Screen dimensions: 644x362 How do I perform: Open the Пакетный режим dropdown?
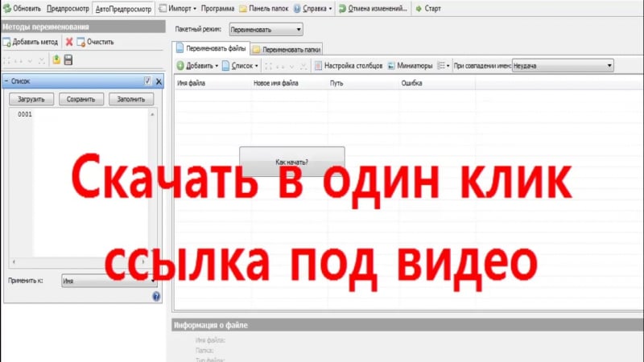coord(266,30)
